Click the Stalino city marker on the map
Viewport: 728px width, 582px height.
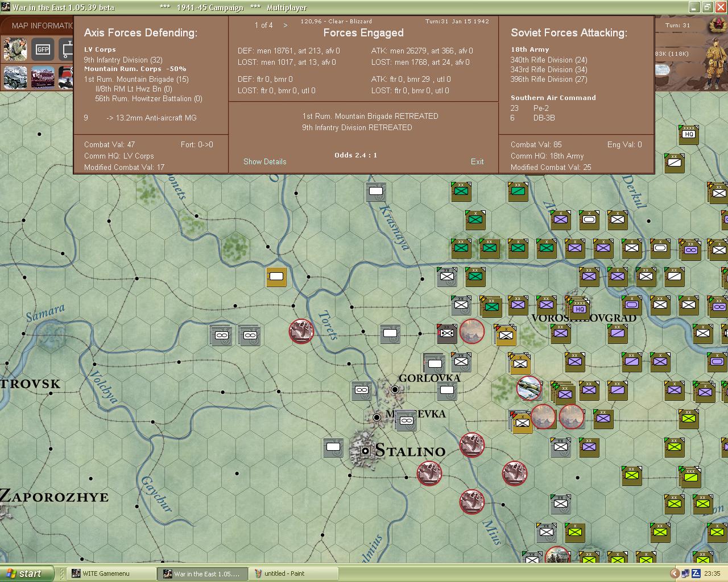point(366,451)
